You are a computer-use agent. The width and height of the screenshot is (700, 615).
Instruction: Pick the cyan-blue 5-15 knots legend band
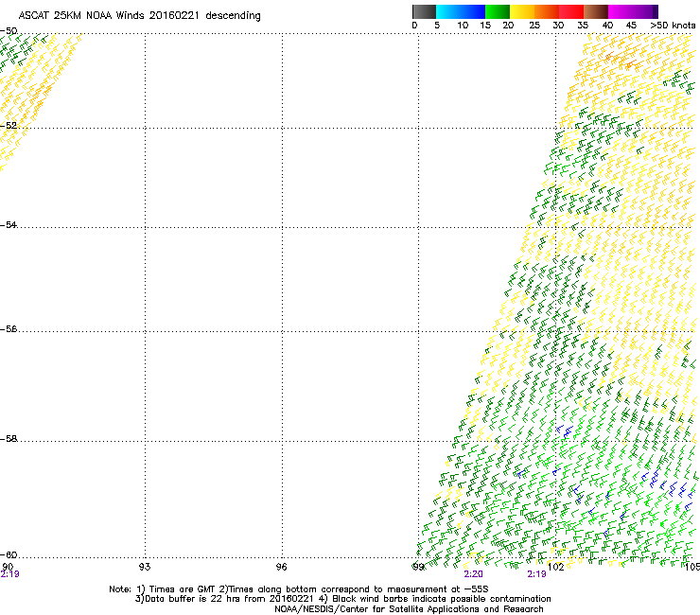coord(461,11)
